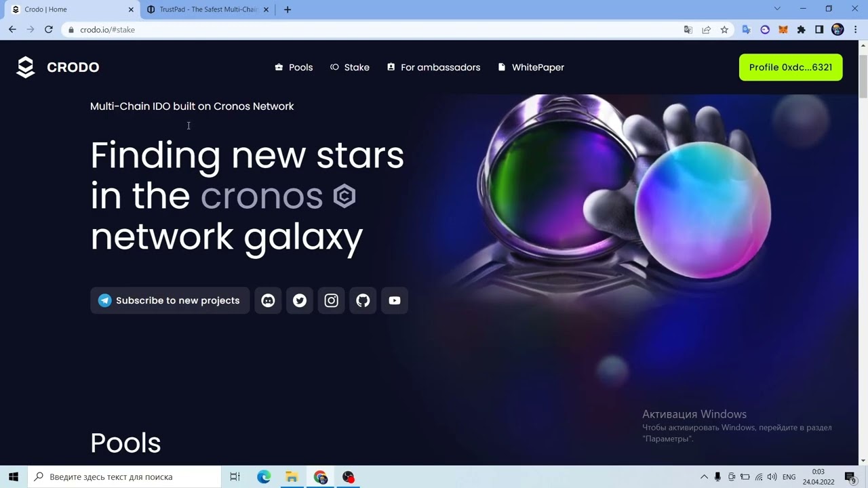The width and height of the screenshot is (868, 488).
Task: Go back in browser history
Action: click(x=12, y=29)
